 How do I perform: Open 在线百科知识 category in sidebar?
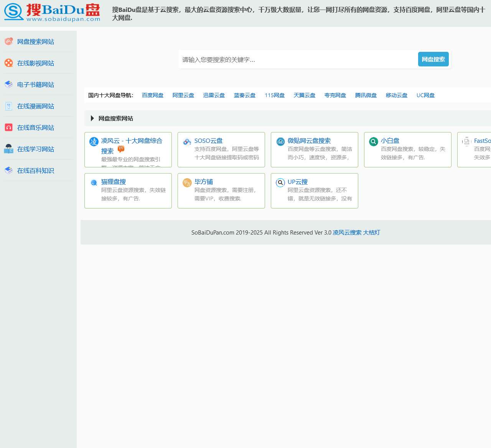click(36, 170)
